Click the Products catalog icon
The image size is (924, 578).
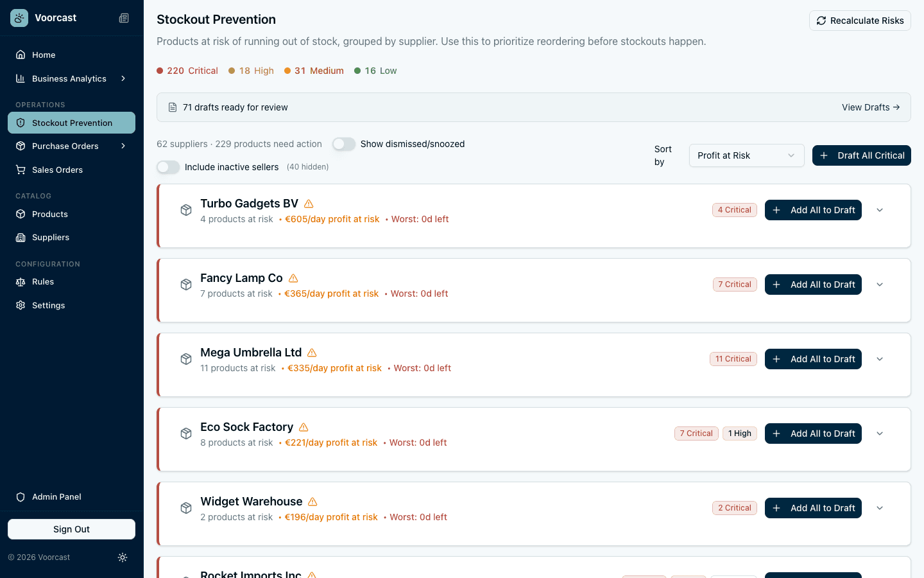click(20, 214)
